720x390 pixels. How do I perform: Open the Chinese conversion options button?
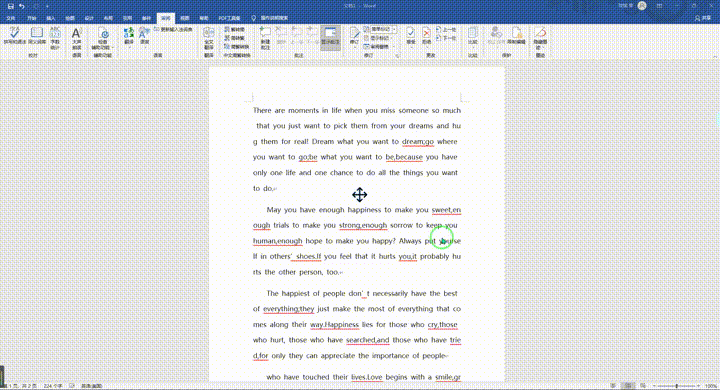click(x=237, y=46)
